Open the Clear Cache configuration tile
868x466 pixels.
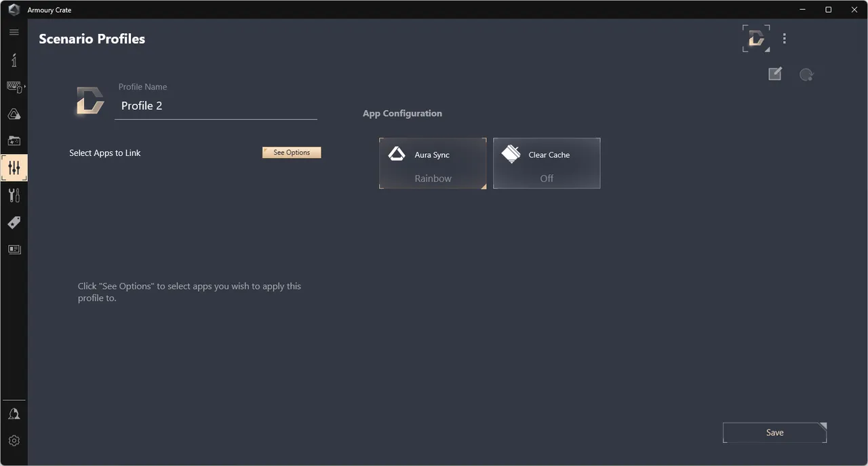coord(547,163)
